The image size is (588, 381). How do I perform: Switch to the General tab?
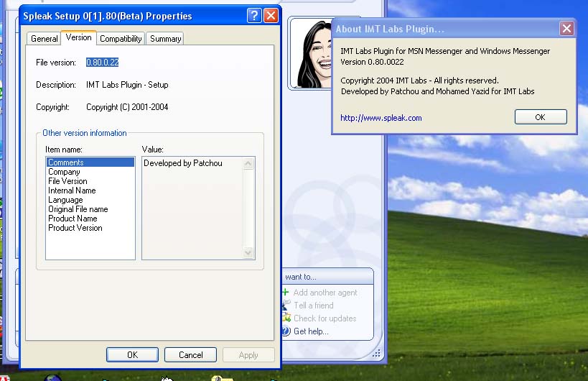click(44, 39)
